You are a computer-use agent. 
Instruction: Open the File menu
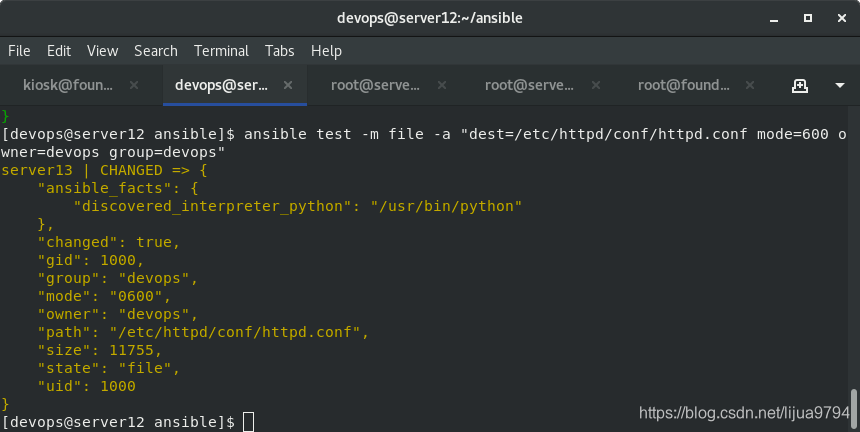tap(19, 51)
